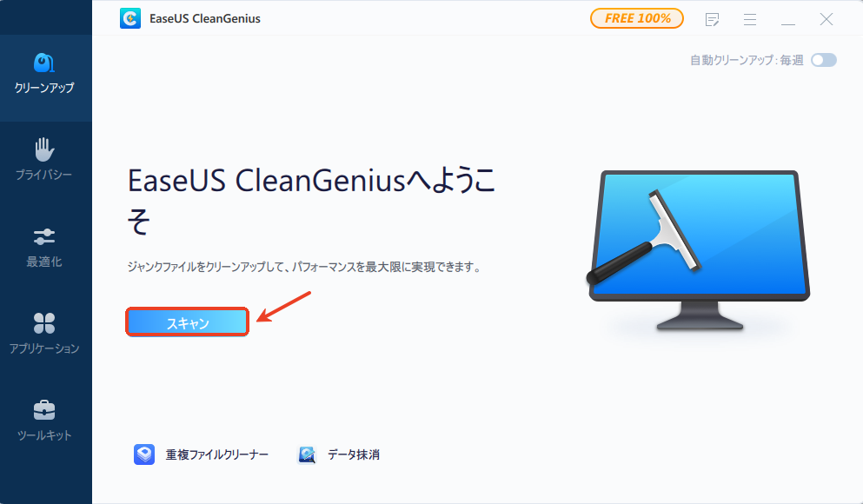This screenshot has width=863, height=504.
Task: Open the クリーンアップ sidebar icon
Action: pyautogui.click(x=44, y=63)
